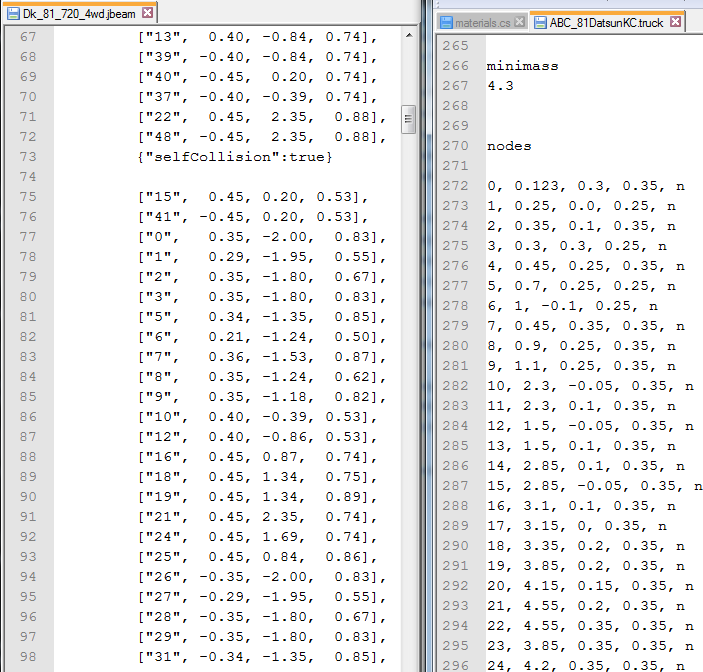Viewport: 703px width, 672px height.
Task: Switch to the Dk_81_720_4wd.jbeam tab
Action: pos(79,14)
